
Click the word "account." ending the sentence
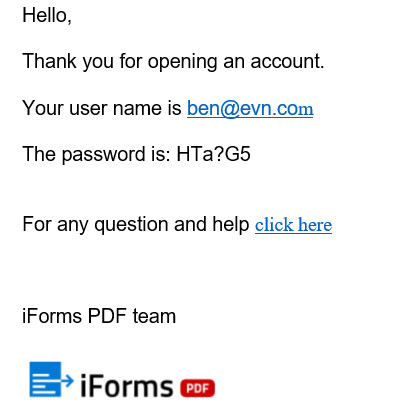point(287,62)
